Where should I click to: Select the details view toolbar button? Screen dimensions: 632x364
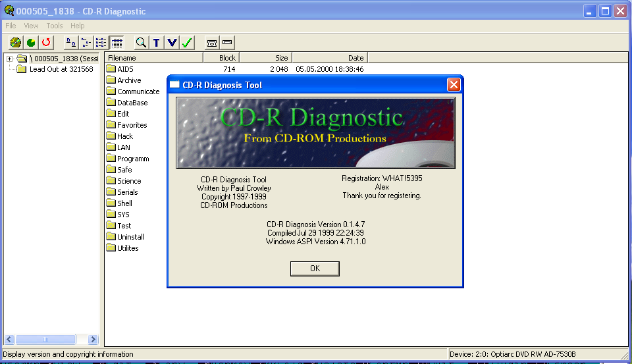pyautogui.click(x=117, y=42)
